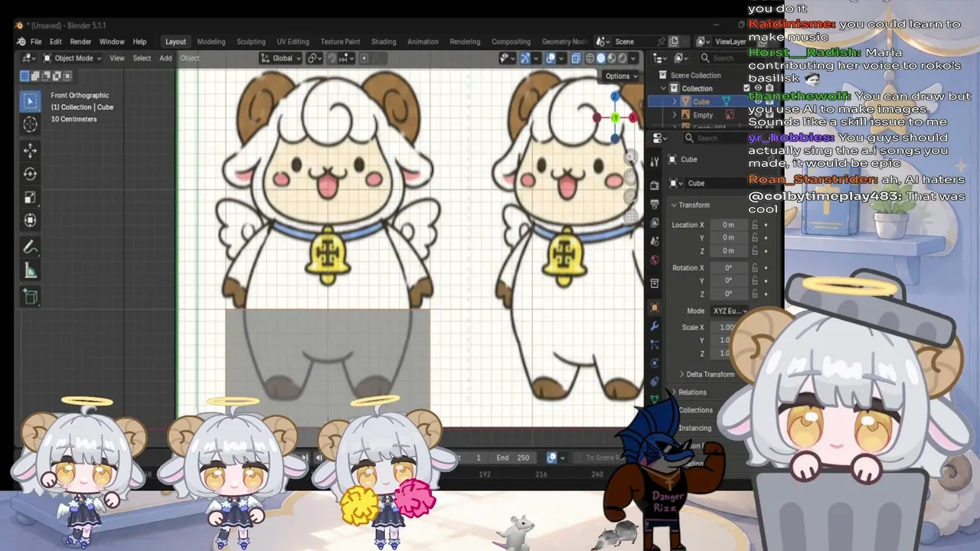Select the Measure tool
980x551 pixels.
point(31,271)
